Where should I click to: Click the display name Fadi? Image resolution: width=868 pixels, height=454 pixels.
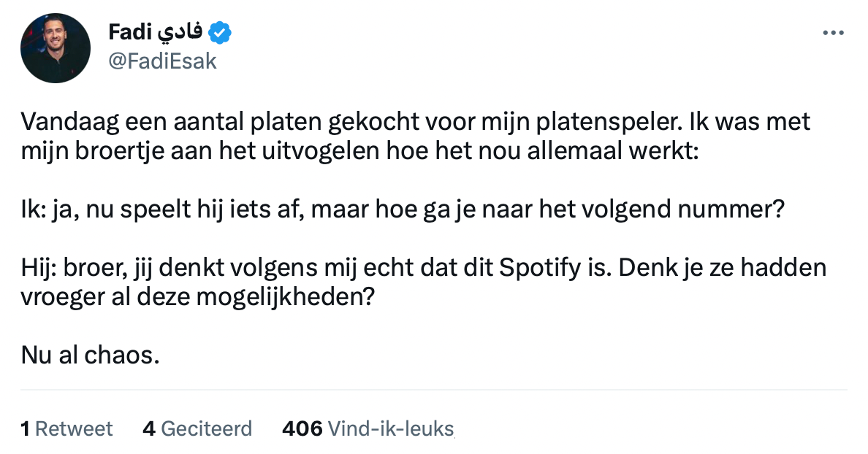click(x=128, y=32)
